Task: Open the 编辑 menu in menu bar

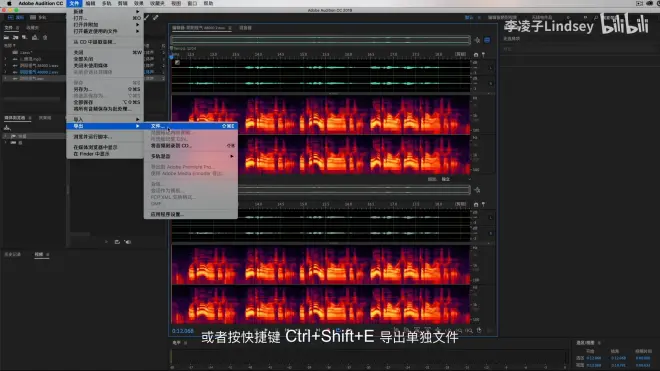Action: coord(90,3)
